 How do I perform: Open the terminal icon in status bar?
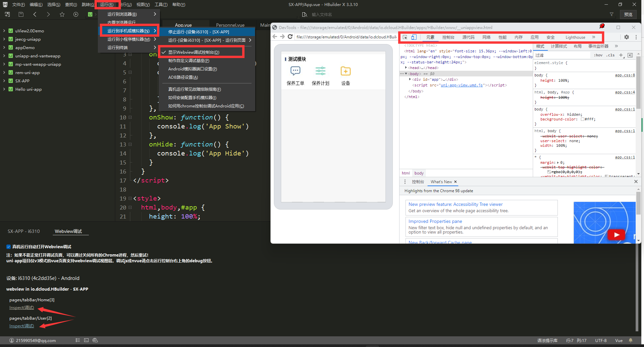coord(87,340)
